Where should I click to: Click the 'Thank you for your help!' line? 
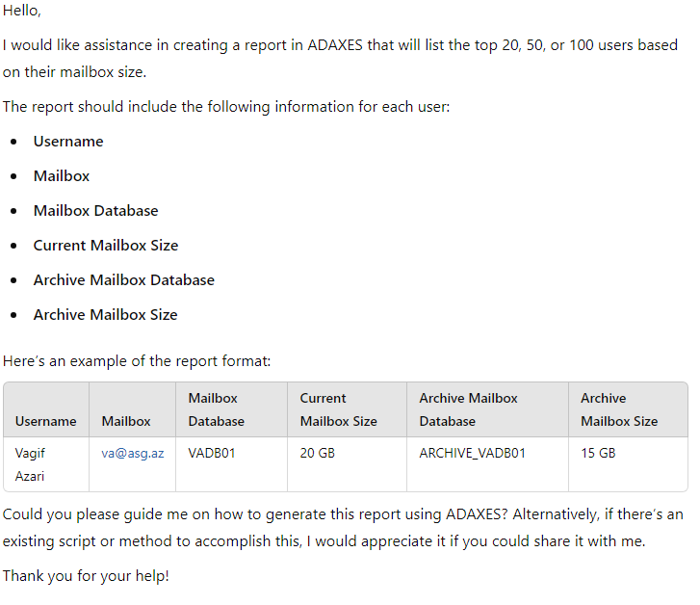click(86, 575)
